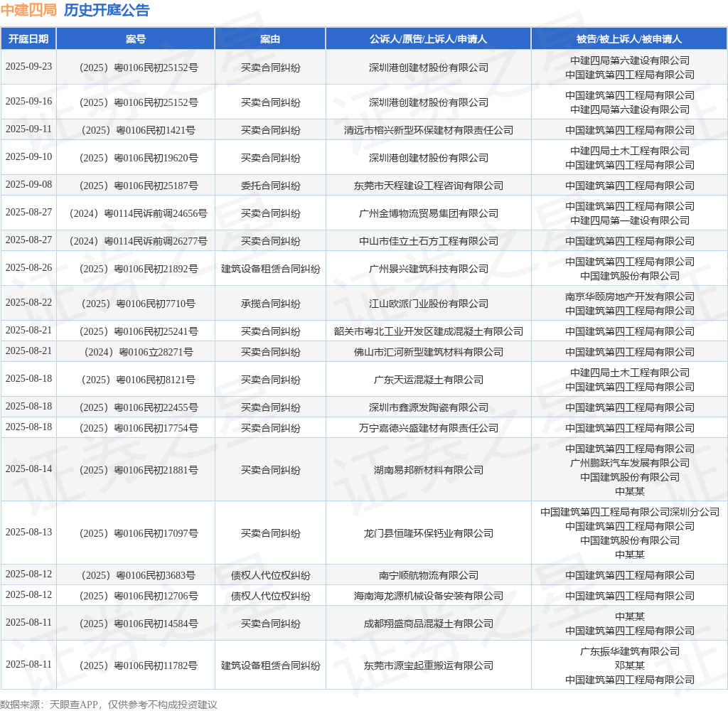This screenshot has height=711, width=728.
Task: Click case number (2025)粤0106民初3683号
Action: (139, 575)
